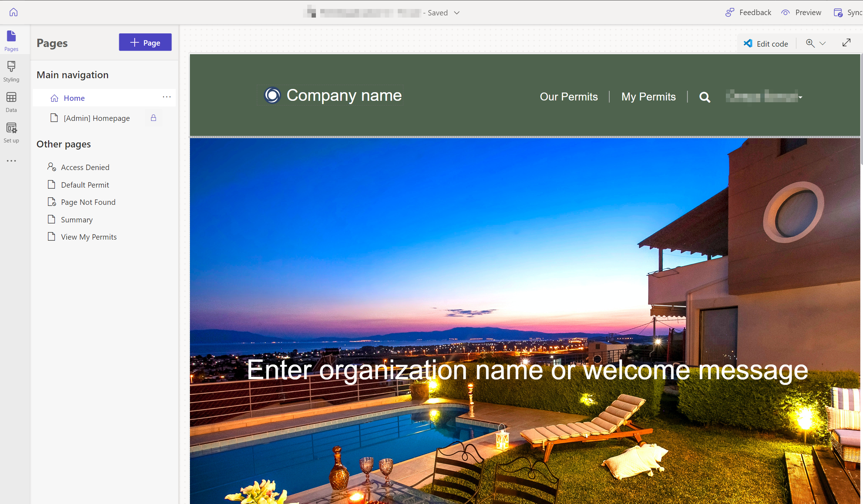Click the fullscreen expand icon
The height and width of the screenshot is (504, 863).
click(x=847, y=42)
